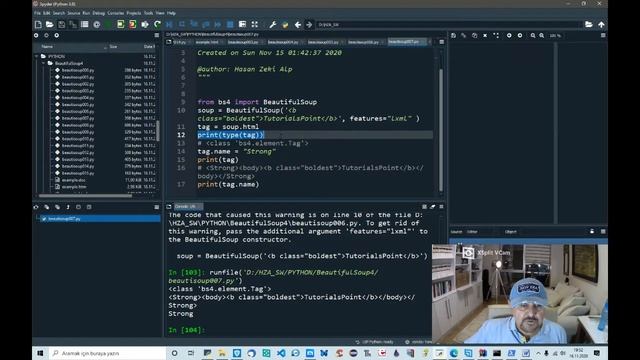Image resolution: width=640 pixels, height=360 pixels.
Task: Select beautisoup007.py in the outline pane
Action: [100, 219]
